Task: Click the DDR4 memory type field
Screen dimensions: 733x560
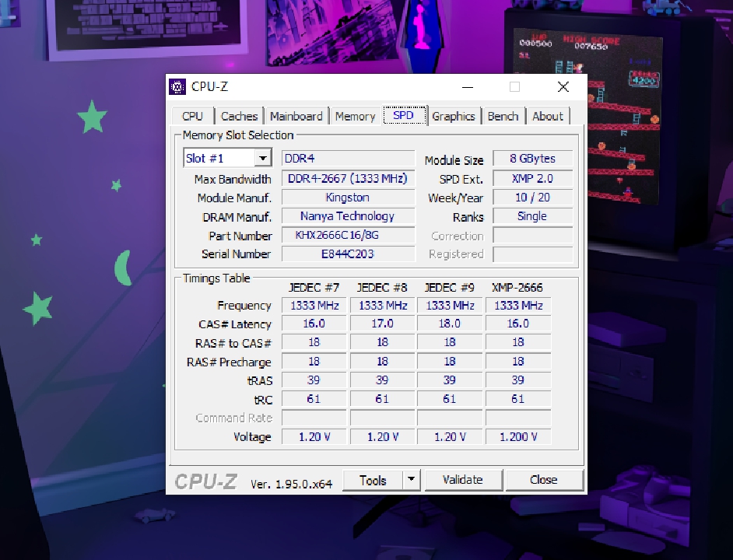Action: (349, 158)
